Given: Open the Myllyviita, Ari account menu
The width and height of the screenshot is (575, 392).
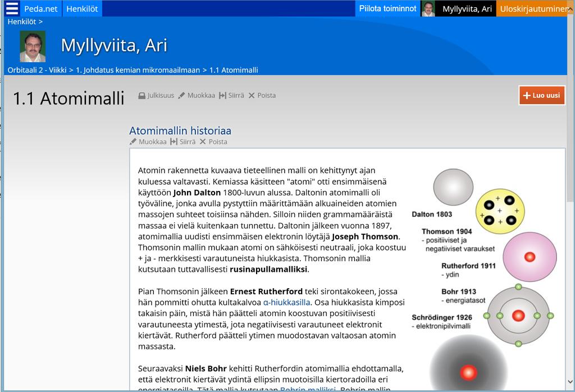Looking at the screenshot, I should tap(467, 9).
